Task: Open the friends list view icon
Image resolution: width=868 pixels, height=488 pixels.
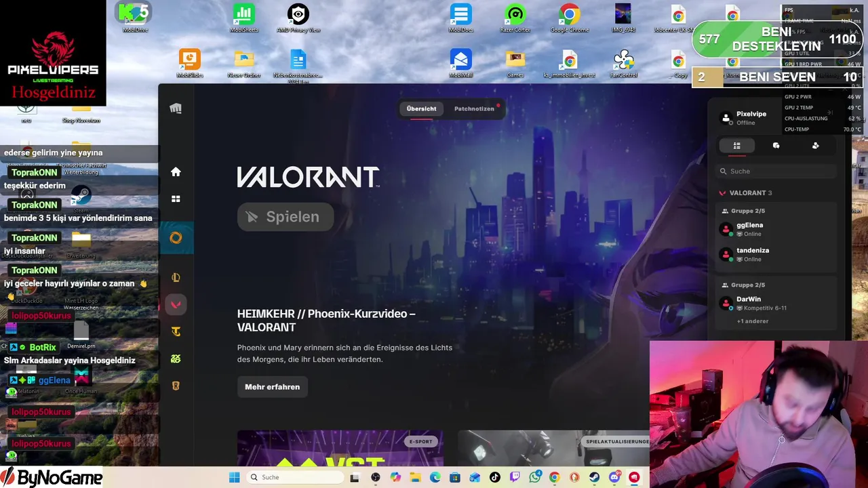Action: (x=736, y=146)
